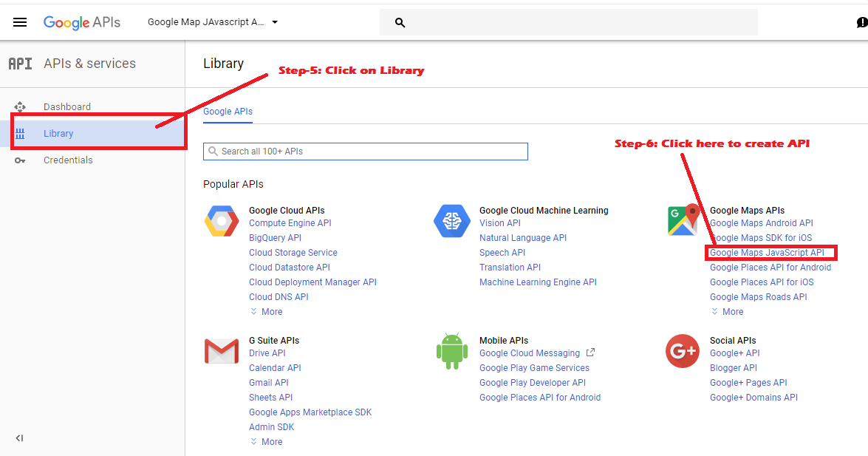This screenshot has width=868, height=456.
Task: Click the Google APIs logo
Action: point(82,22)
